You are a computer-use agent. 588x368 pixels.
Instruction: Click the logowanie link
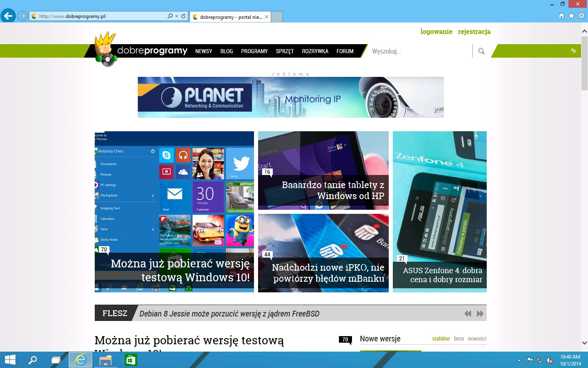pos(437,31)
